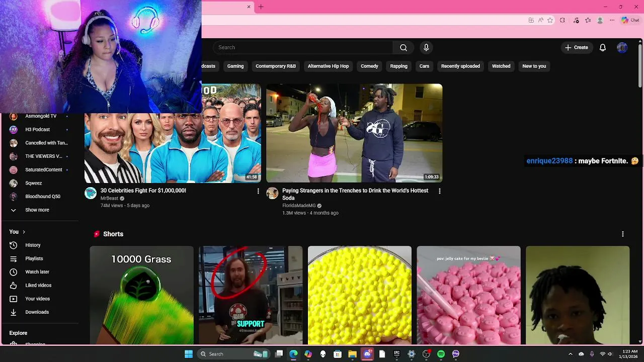The width and height of the screenshot is (644, 362).
Task: Open the three-dot menu for Hottest Soda video
Action: pos(439,191)
